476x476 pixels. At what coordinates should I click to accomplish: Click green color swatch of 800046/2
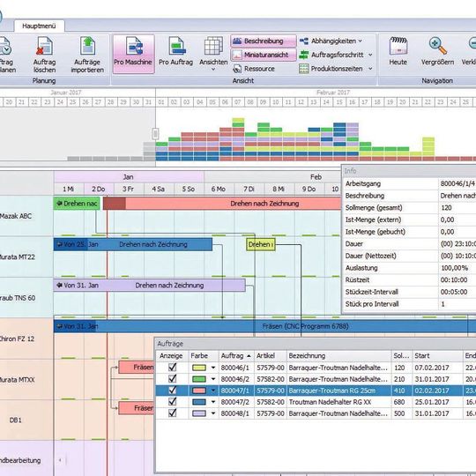pos(199,379)
